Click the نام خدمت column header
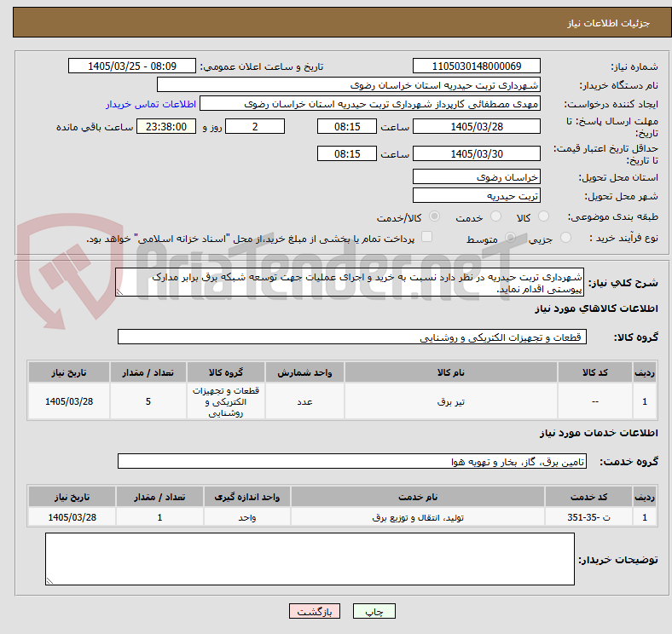This screenshot has height=634, width=672. pos(418,497)
